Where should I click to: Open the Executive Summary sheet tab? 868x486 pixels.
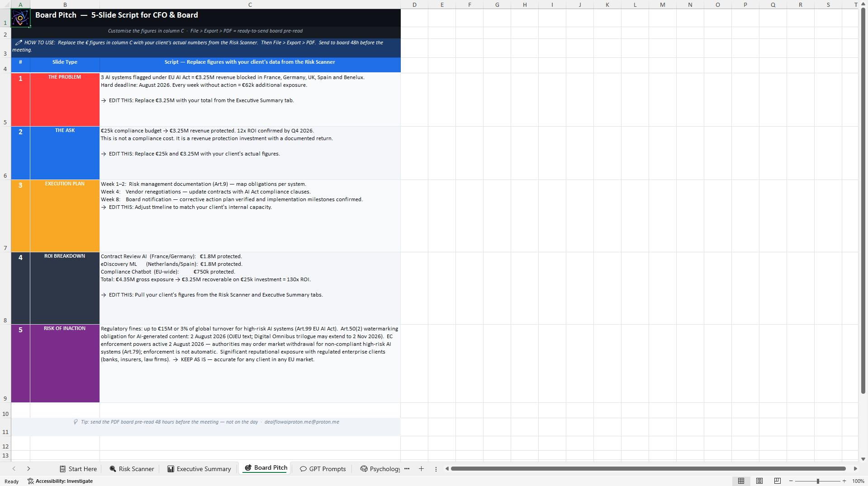[199, 469]
